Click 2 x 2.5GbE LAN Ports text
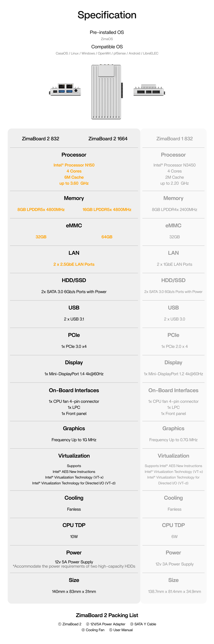 pos(74,264)
